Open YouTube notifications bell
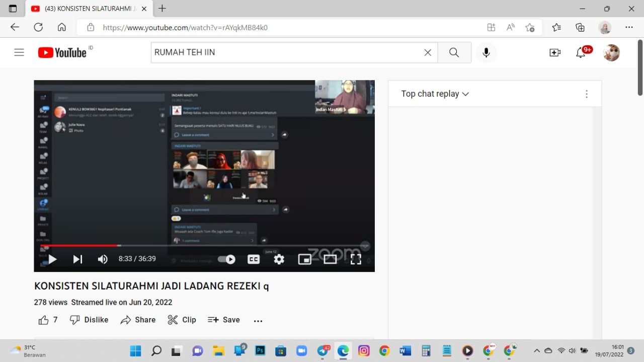 [581, 52]
